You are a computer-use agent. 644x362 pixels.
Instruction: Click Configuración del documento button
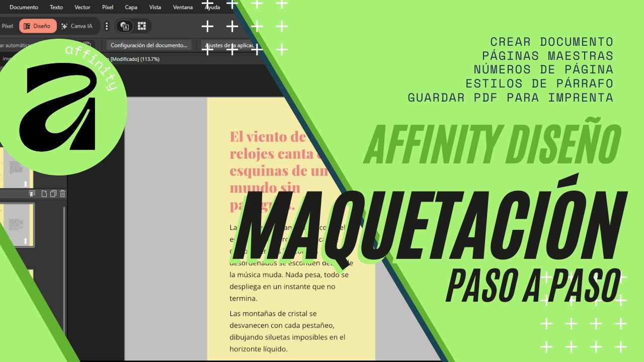[149, 45]
